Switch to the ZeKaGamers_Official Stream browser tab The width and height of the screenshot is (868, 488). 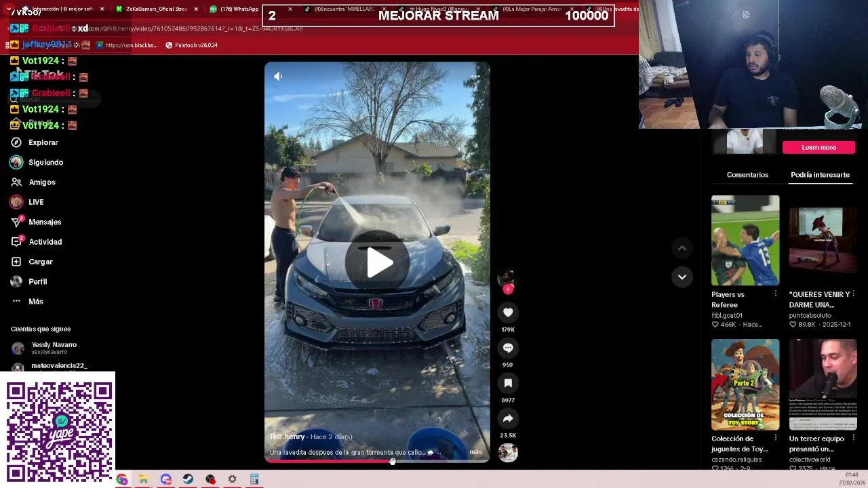[156, 9]
